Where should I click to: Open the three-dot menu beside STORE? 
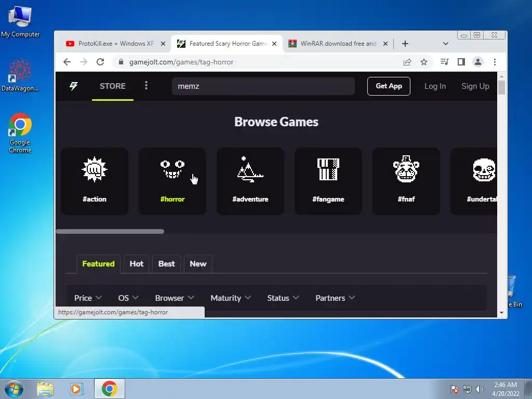tap(146, 85)
